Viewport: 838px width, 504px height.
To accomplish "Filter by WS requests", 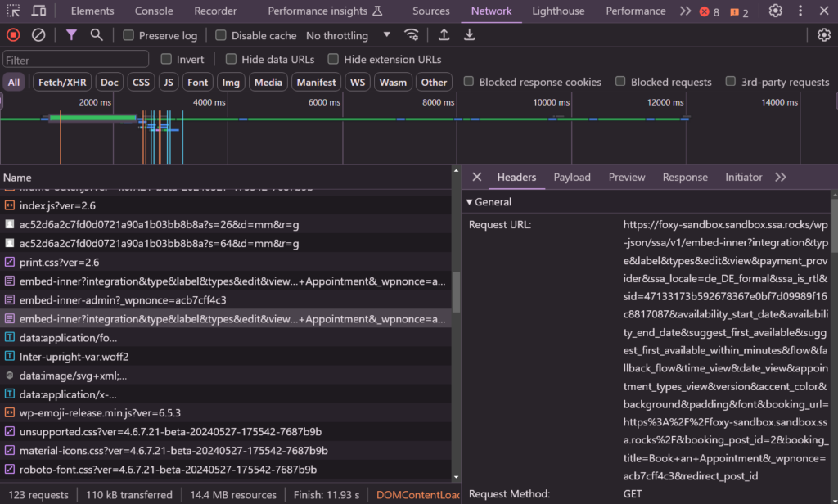I will tap(357, 83).
